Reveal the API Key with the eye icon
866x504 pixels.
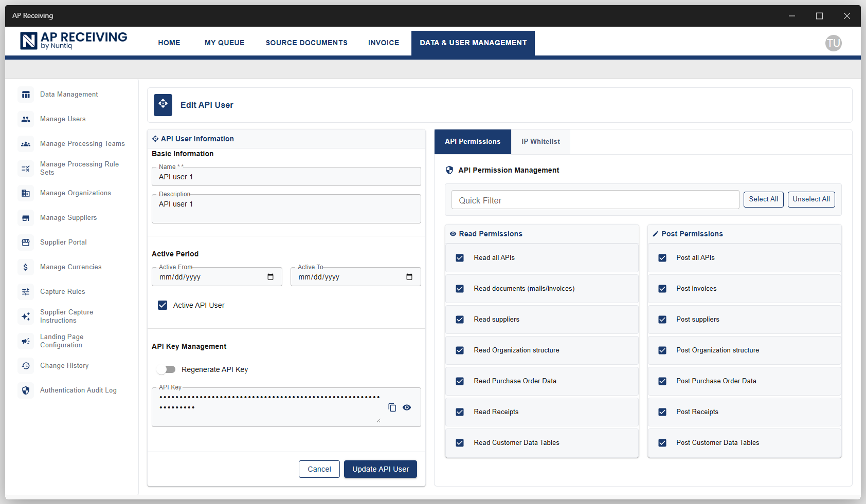[x=407, y=407]
